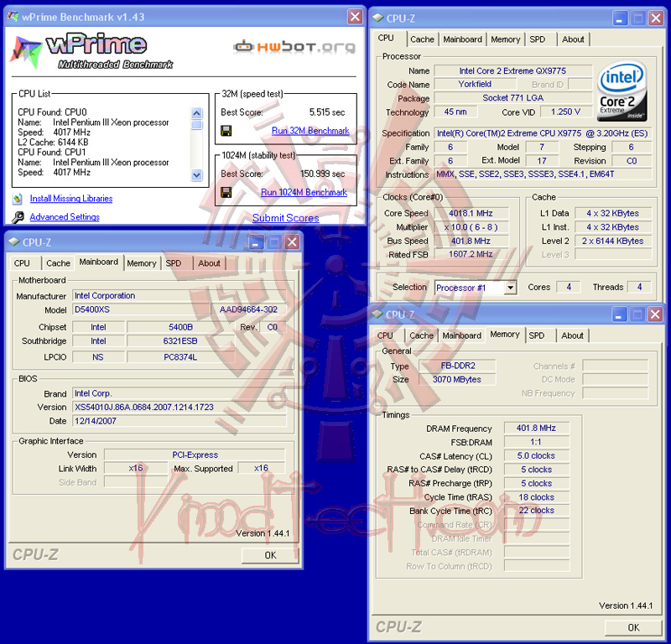Screen dimensions: 671x644
Task: Click the Install Missing Libraries icon
Action: 18,199
